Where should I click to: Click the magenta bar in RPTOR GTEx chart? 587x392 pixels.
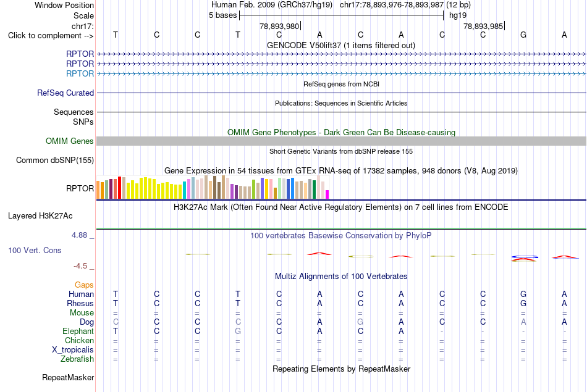(x=327, y=194)
